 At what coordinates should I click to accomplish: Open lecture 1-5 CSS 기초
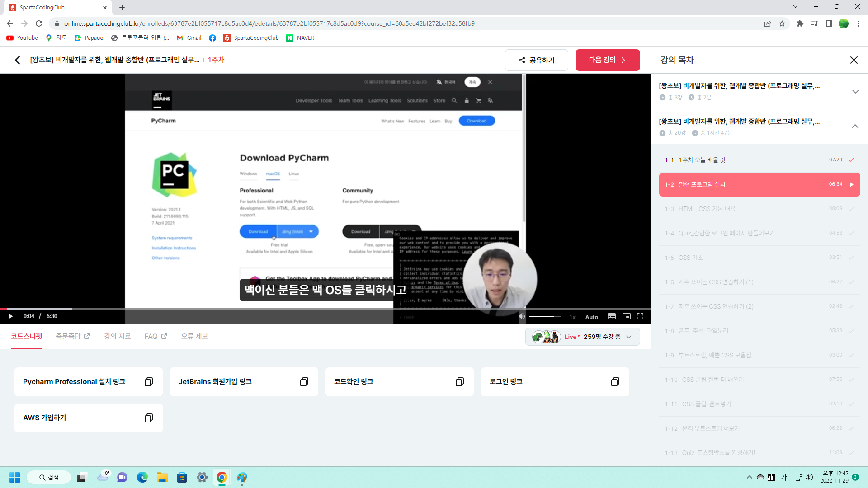(x=759, y=258)
